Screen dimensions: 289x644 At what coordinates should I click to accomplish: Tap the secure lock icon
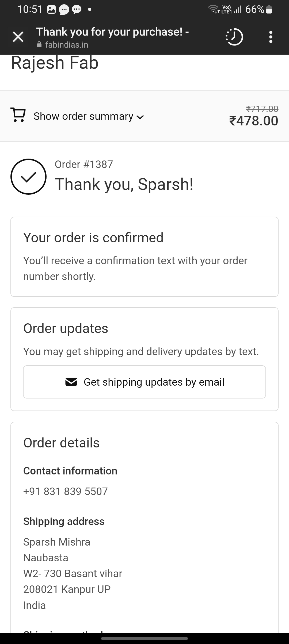pyautogui.click(x=39, y=45)
